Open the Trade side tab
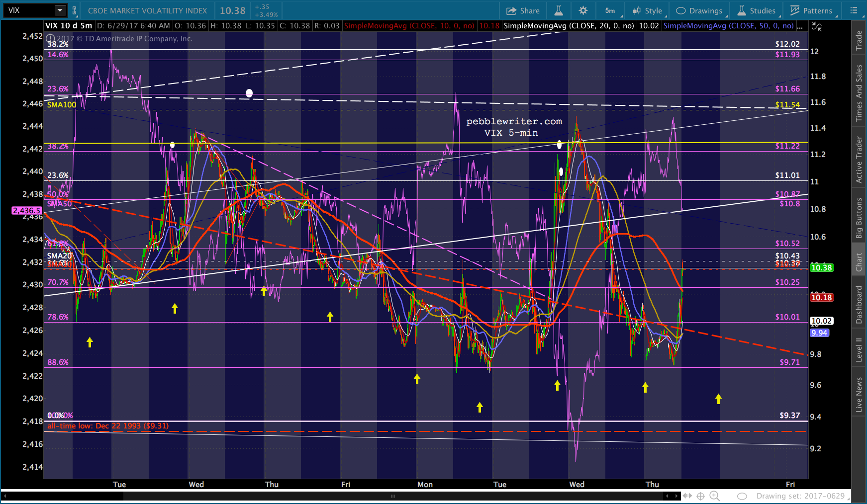867x504 pixels. point(859,41)
